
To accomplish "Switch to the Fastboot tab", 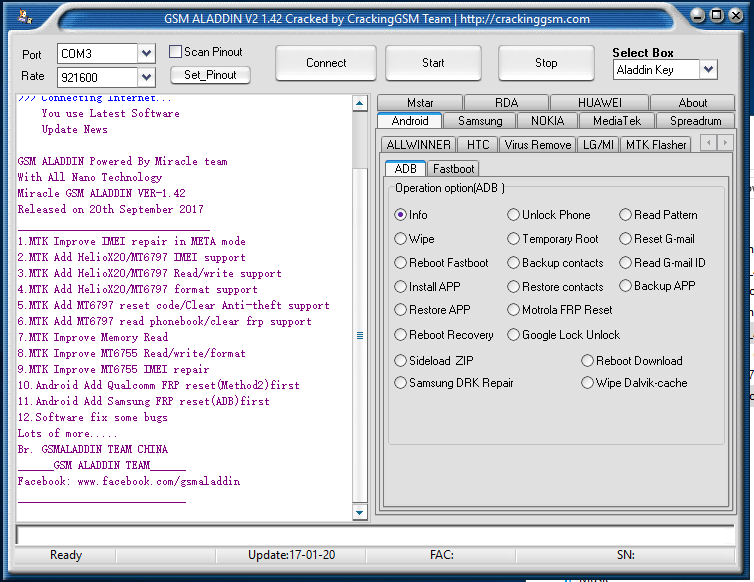I will point(453,169).
